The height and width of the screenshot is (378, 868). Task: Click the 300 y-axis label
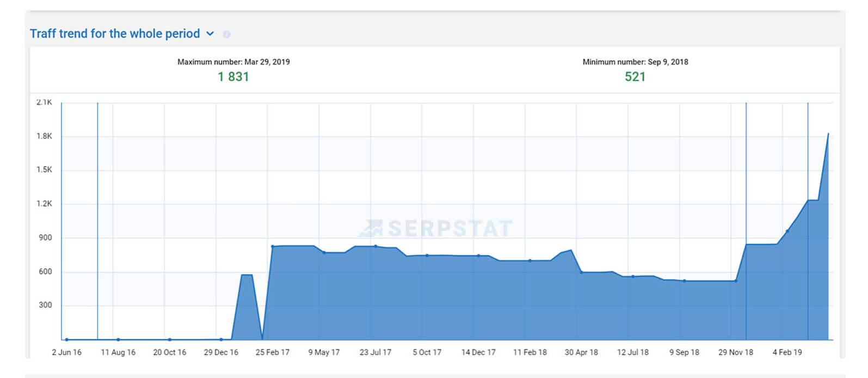(x=45, y=305)
